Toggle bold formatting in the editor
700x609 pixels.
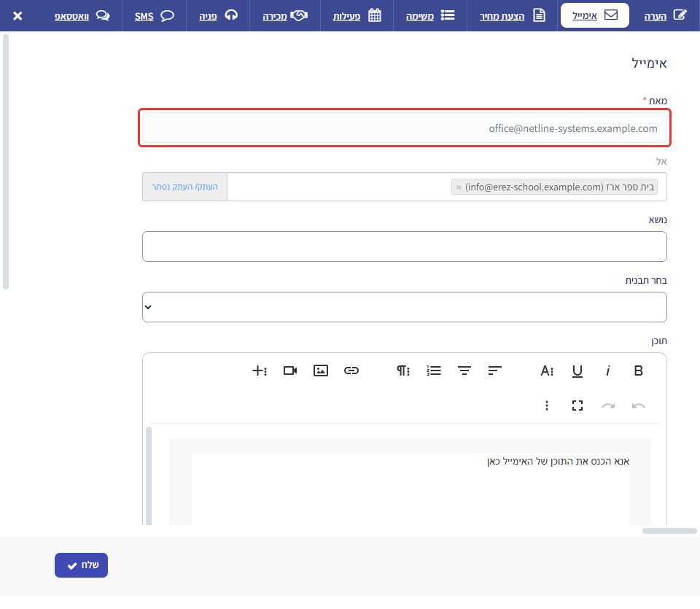point(639,371)
